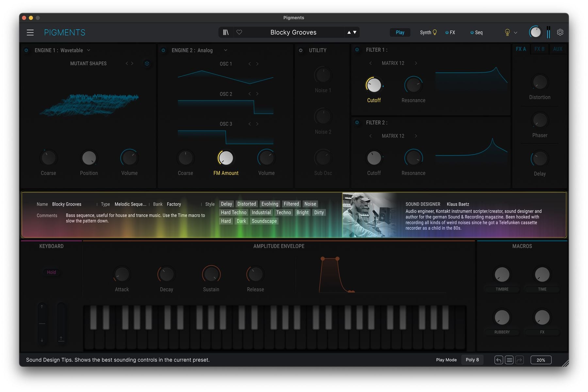Click the sound designer photo thumbnail
588x392 pixels.
369,215
